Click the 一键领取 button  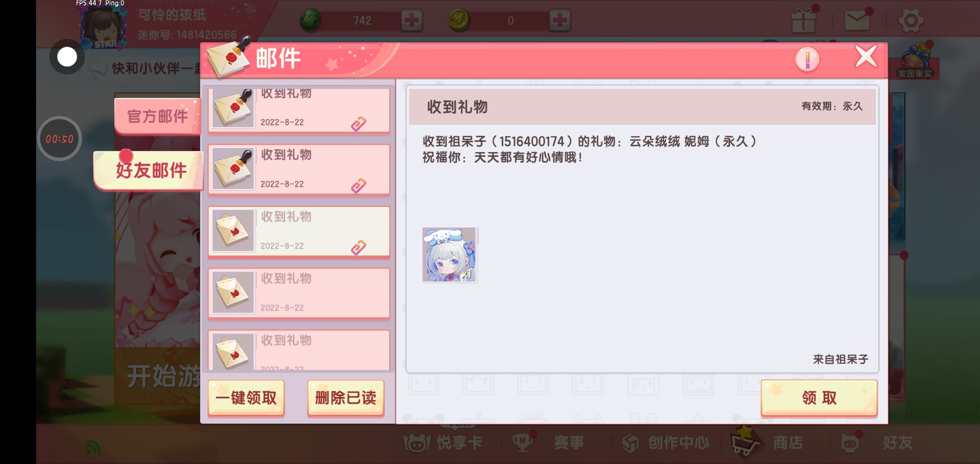[246, 398]
